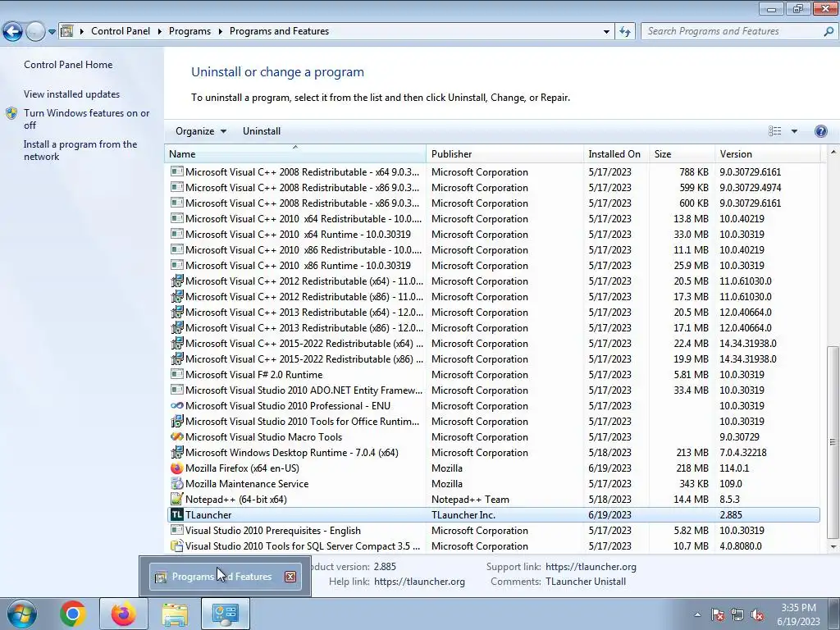840x630 pixels.
Task: Open the Windows Start button
Action: tap(21, 614)
